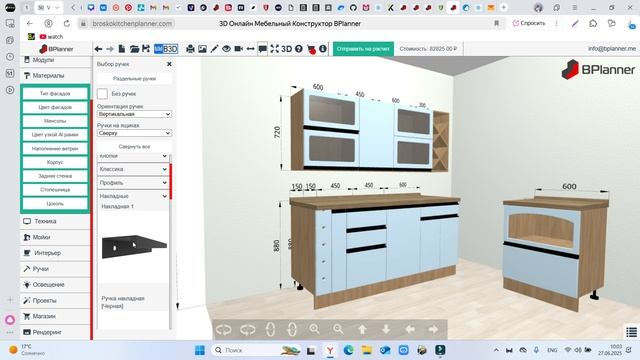Expand the 'Кнопки' handle group

(133, 156)
